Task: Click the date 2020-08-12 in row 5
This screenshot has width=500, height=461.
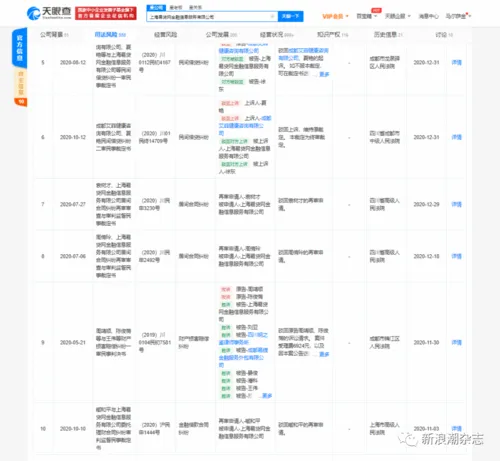Action: point(73,62)
